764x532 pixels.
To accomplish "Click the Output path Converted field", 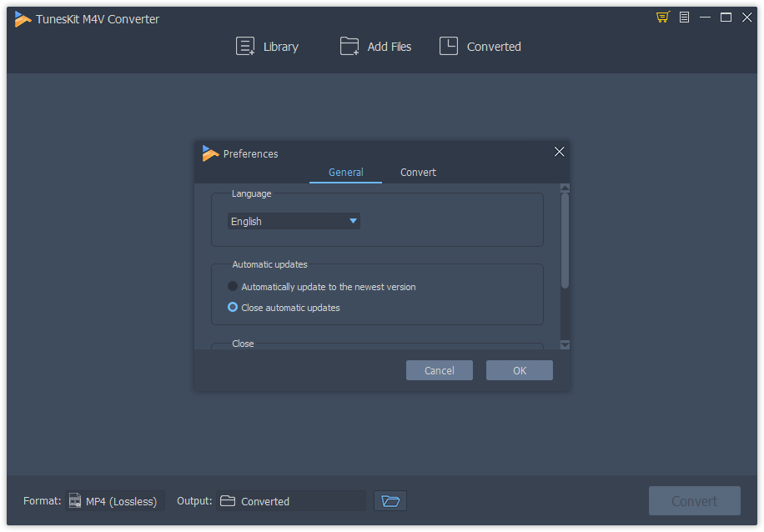I will 291,501.
